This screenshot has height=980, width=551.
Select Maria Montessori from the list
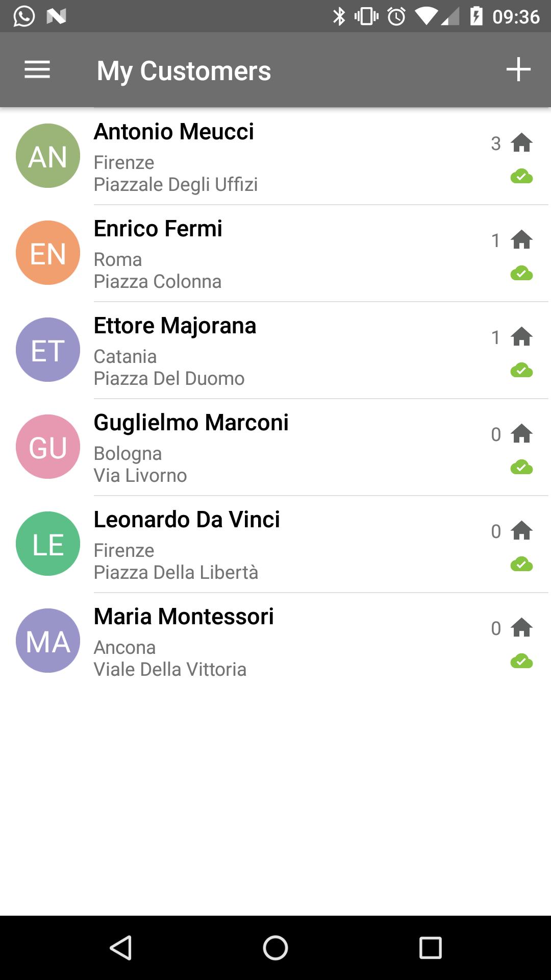(275, 641)
